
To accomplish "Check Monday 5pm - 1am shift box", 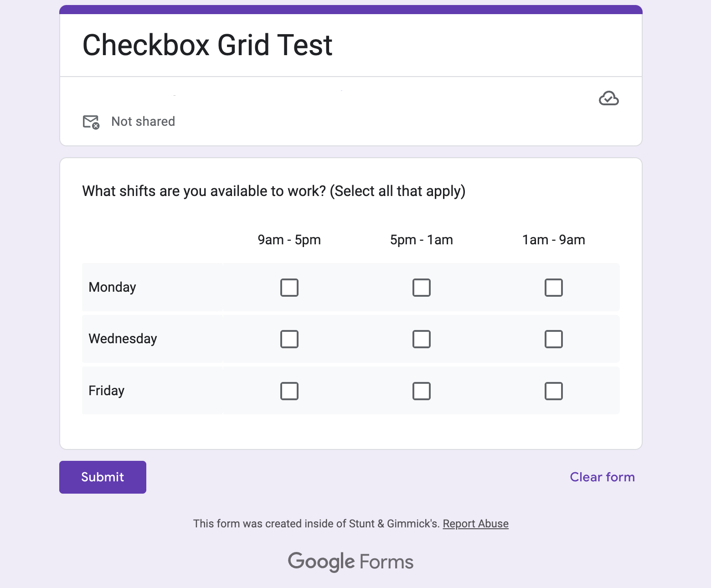I will tap(422, 288).
